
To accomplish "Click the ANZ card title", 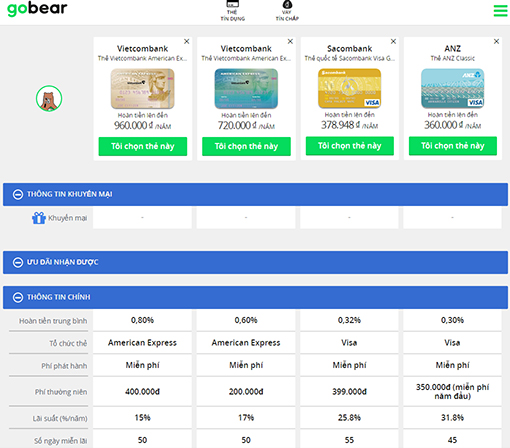I will (453, 49).
